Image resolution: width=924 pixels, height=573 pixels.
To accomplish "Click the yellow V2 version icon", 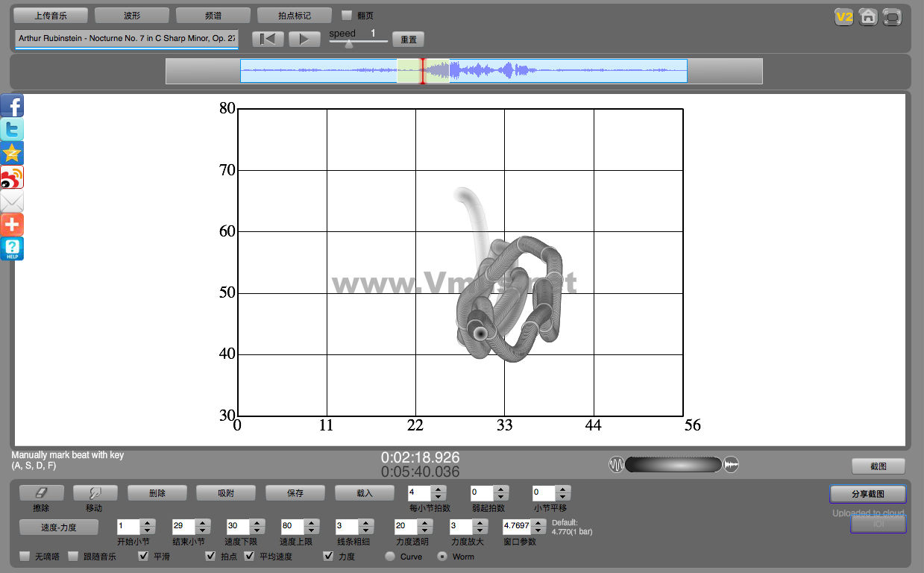I will click(843, 16).
